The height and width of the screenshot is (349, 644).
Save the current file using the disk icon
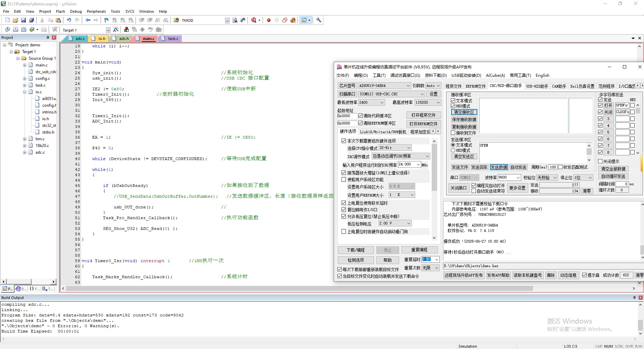23,20
